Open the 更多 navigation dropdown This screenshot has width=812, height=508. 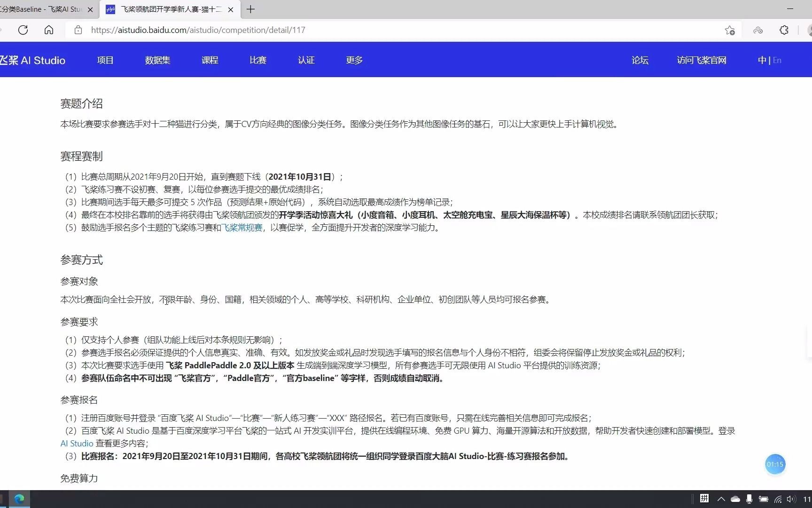[x=353, y=60]
